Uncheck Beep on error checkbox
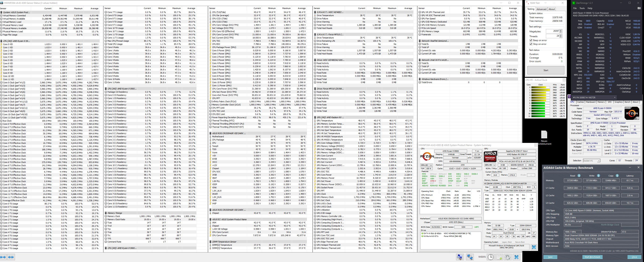Image resolution: width=644 pixels, height=262 pixels. point(531,40)
